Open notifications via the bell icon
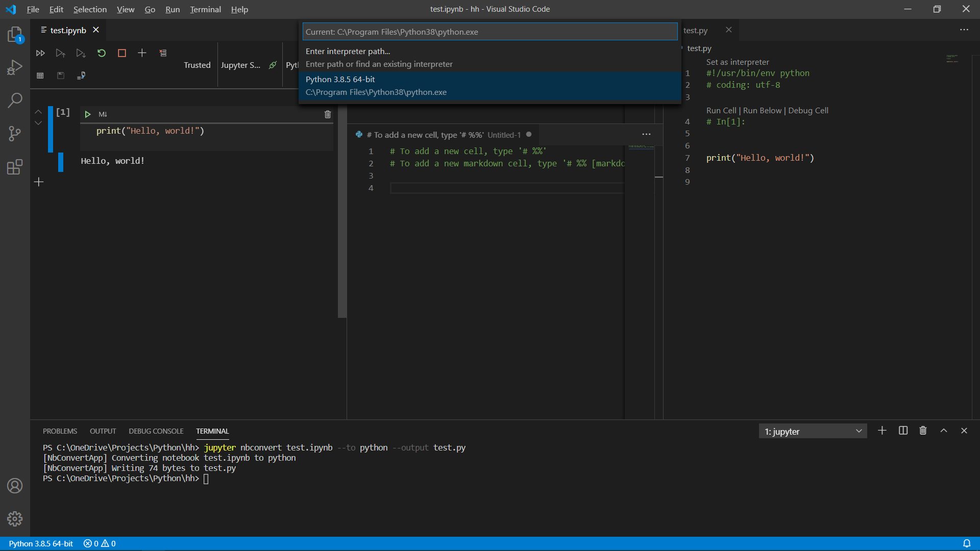Viewport: 980px width, 551px height. pos(968,543)
